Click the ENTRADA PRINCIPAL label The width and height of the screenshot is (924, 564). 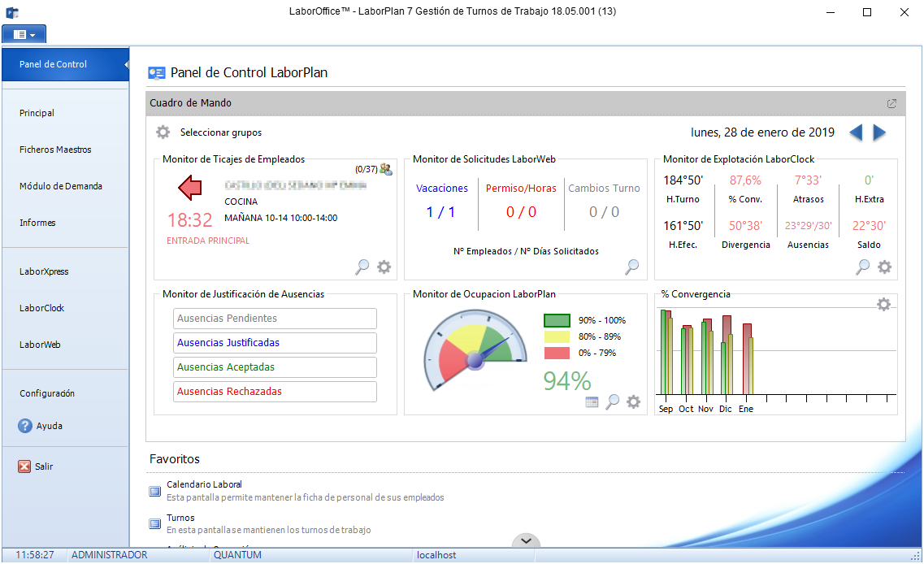coord(208,241)
